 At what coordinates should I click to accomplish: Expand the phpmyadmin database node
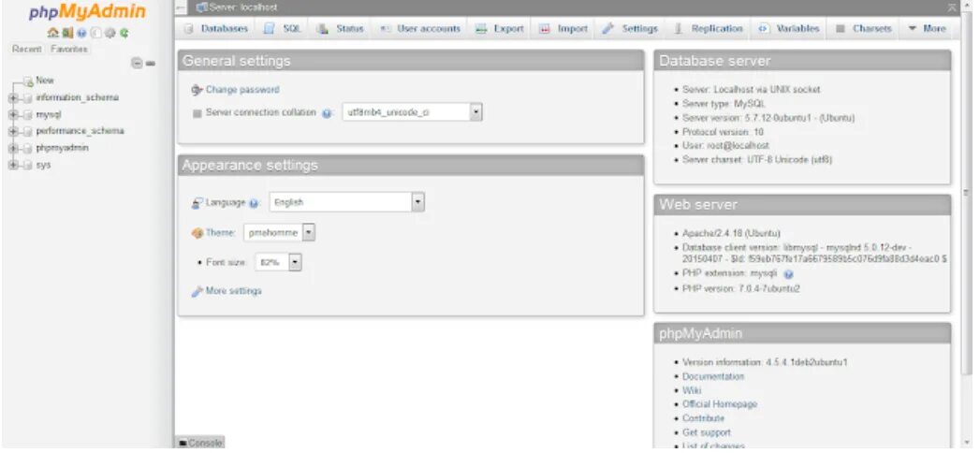coord(13,148)
